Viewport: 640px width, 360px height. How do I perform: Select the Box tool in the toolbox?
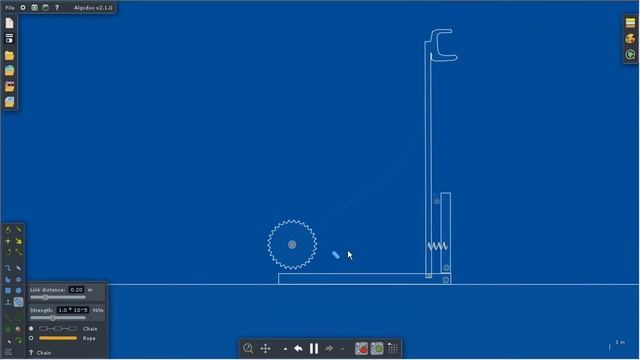[8, 290]
